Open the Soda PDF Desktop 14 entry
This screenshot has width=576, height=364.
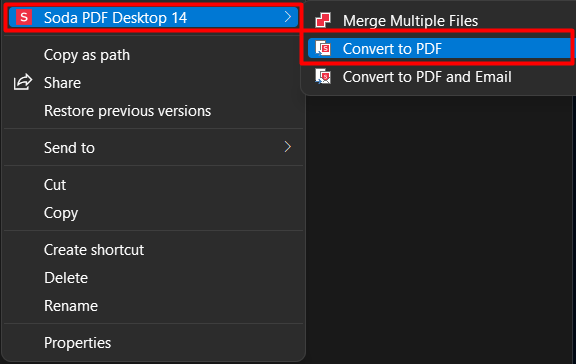click(x=153, y=17)
